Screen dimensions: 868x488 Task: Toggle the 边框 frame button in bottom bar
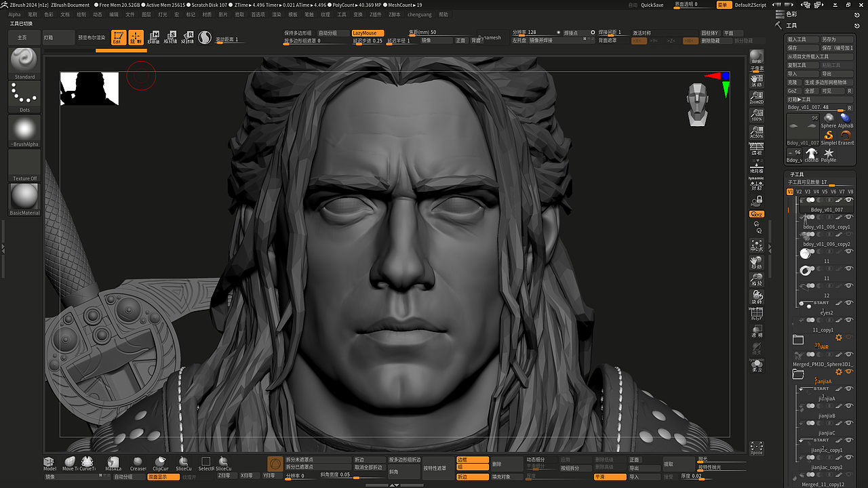click(x=473, y=460)
